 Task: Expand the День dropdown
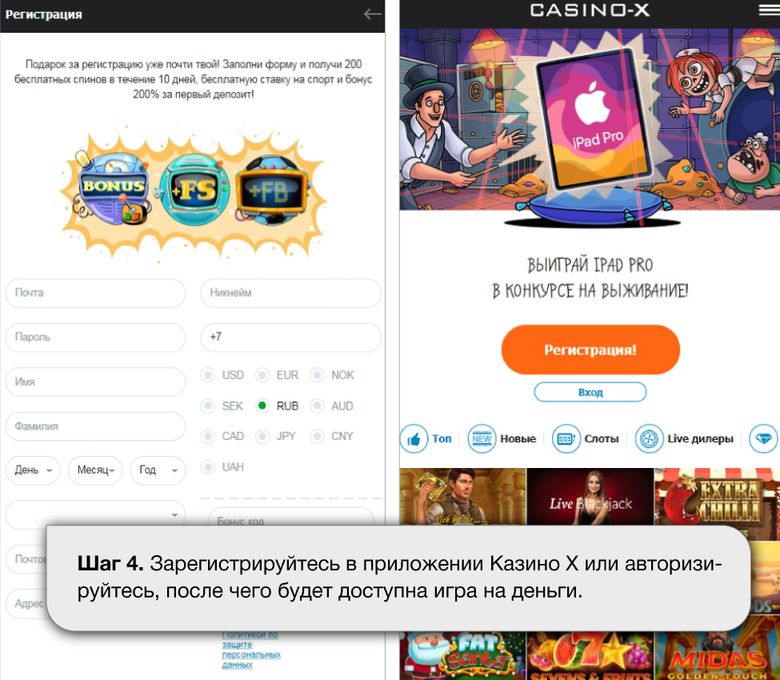pyautogui.click(x=33, y=470)
